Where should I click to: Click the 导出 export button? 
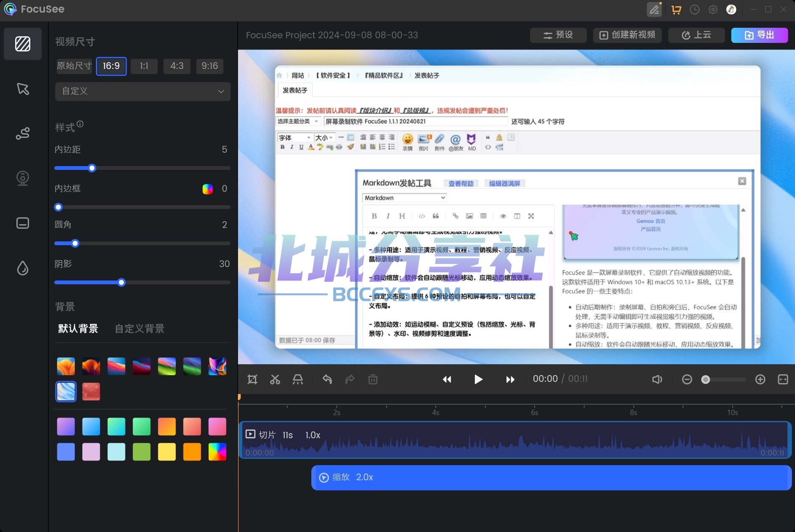point(759,35)
